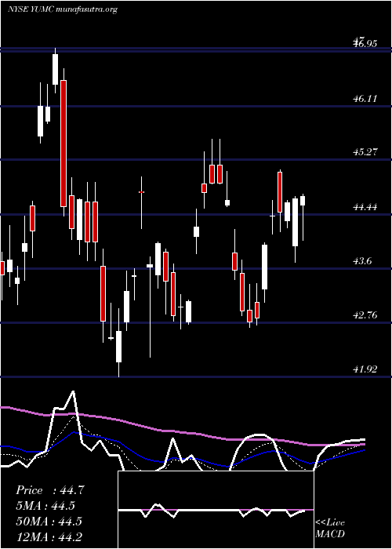The height and width of the screenshot is (549, 392).
Task: Click the <<Live MACD label
Action: click(330, 529)
